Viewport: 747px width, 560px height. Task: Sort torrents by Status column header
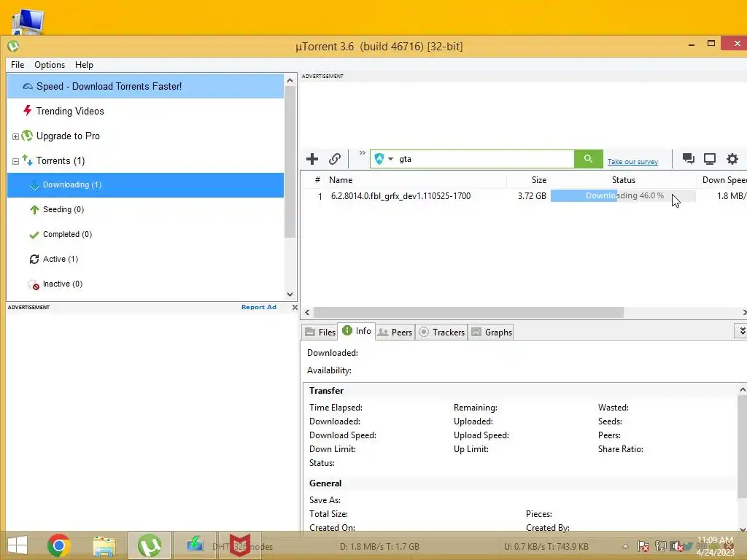tap(623, 180)
